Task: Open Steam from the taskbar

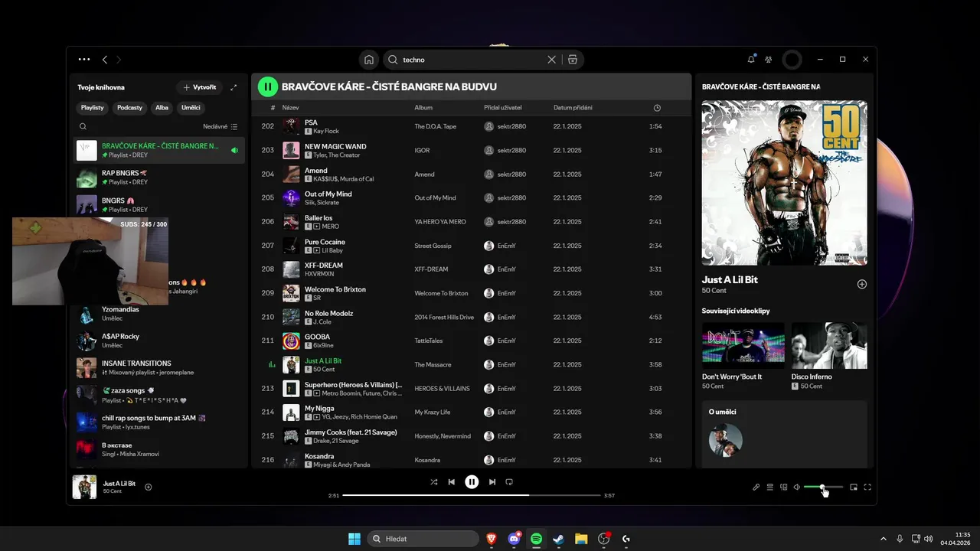Action: [x=559, y=539]
